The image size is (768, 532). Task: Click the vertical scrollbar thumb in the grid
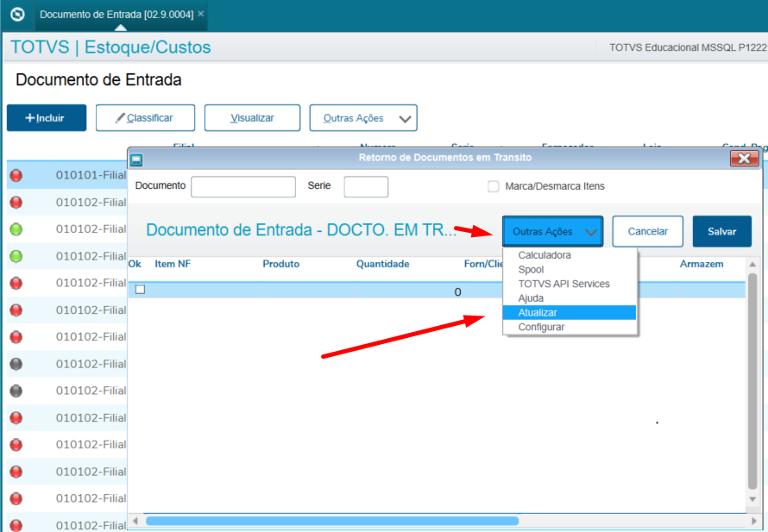(x=752, y=382)
